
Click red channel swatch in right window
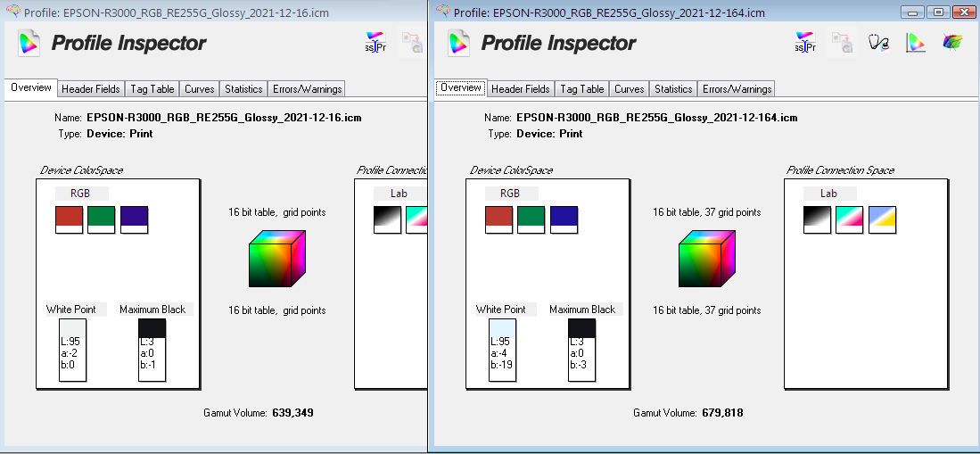[498, 219]
